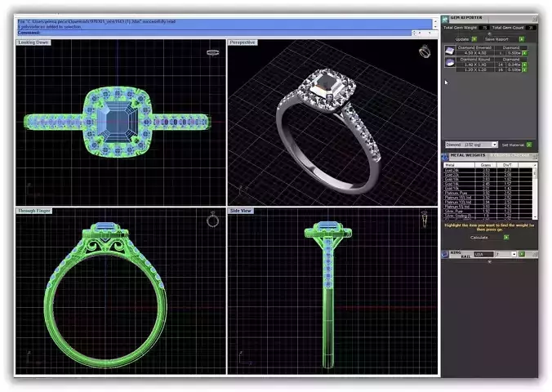Click the Metal column header
This screenshot has height=392, width=552.
click(x=459, y=165)
